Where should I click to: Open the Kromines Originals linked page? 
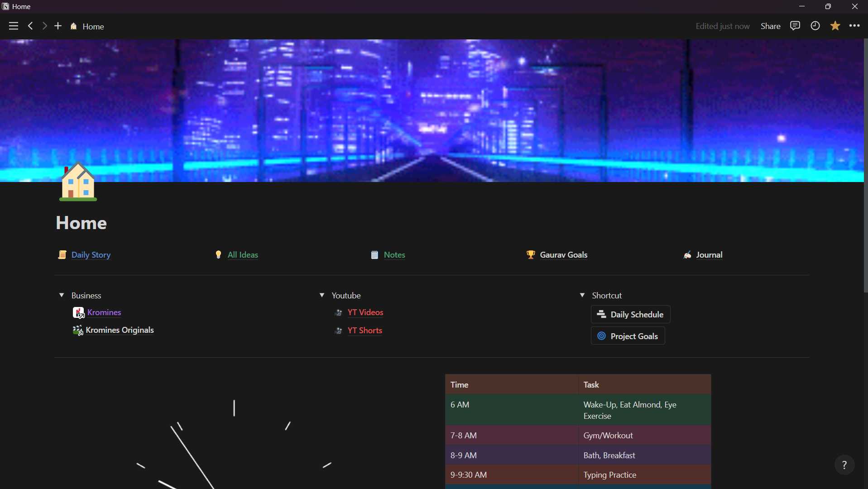(120, 330)
